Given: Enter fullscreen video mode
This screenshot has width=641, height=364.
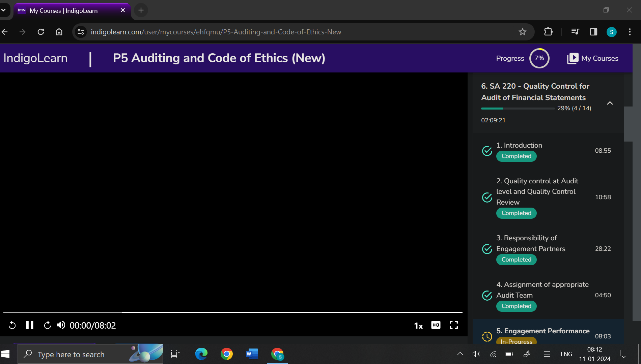Looking at the screenshot, I should pos(454,325).
